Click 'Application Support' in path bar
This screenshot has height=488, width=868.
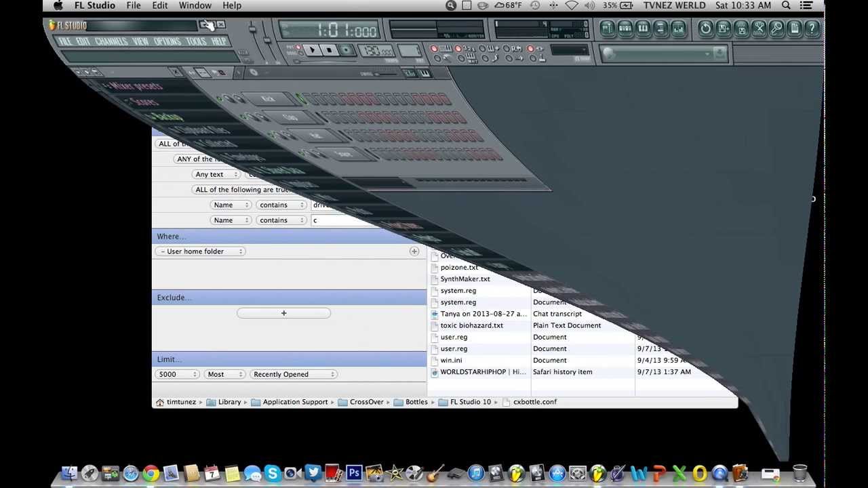(x=290, y=402)
